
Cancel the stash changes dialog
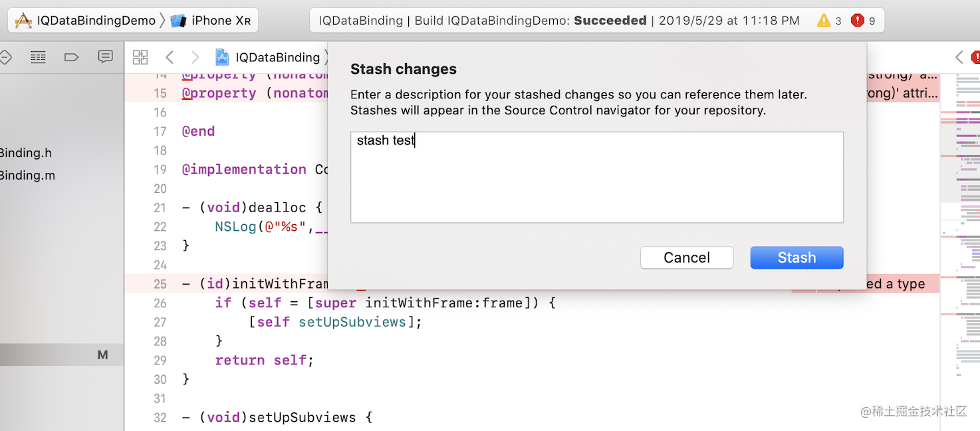click(x=687, y=257)
